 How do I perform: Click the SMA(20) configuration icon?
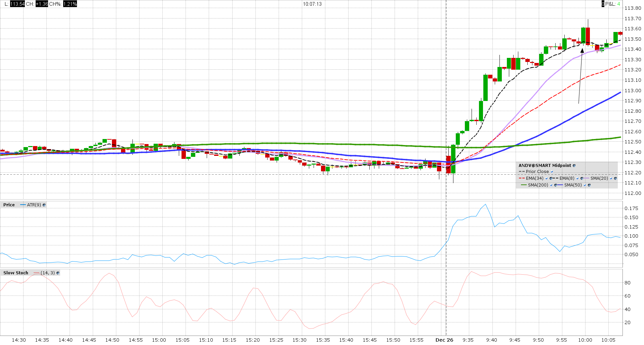[615, 178]
